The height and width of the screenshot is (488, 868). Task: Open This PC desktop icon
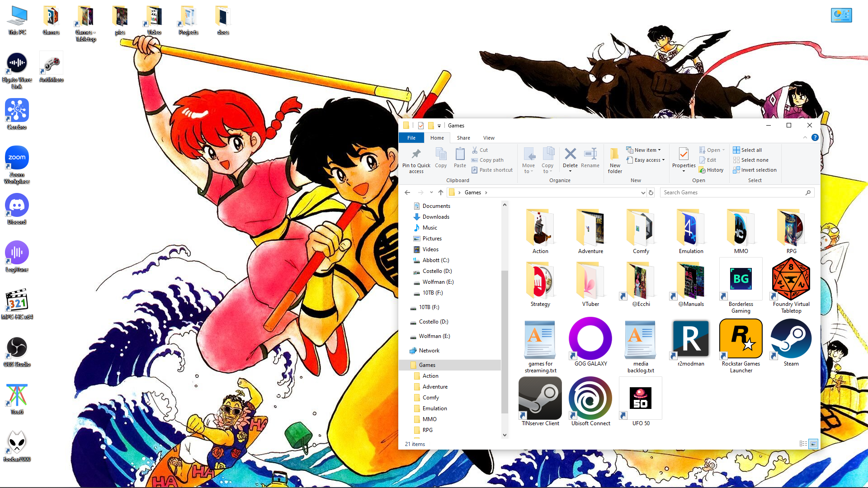(17, 20)
